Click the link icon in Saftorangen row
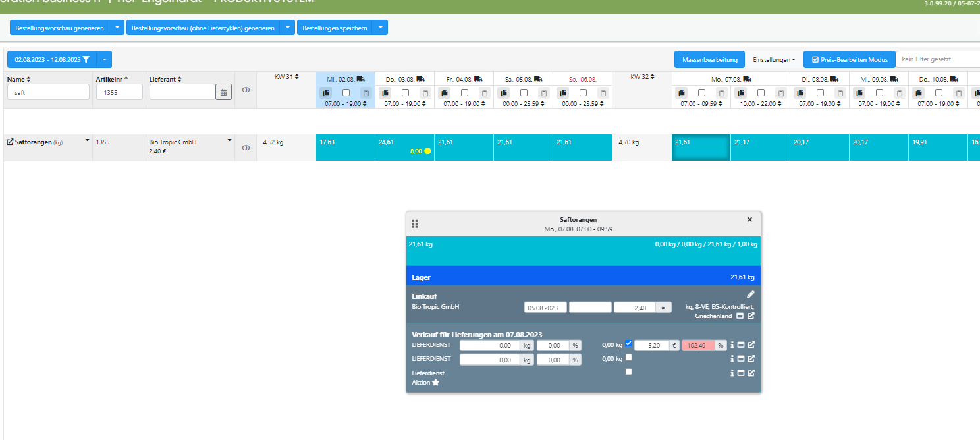Viewport: 980px width, 440px height. [x=246, y=148]
